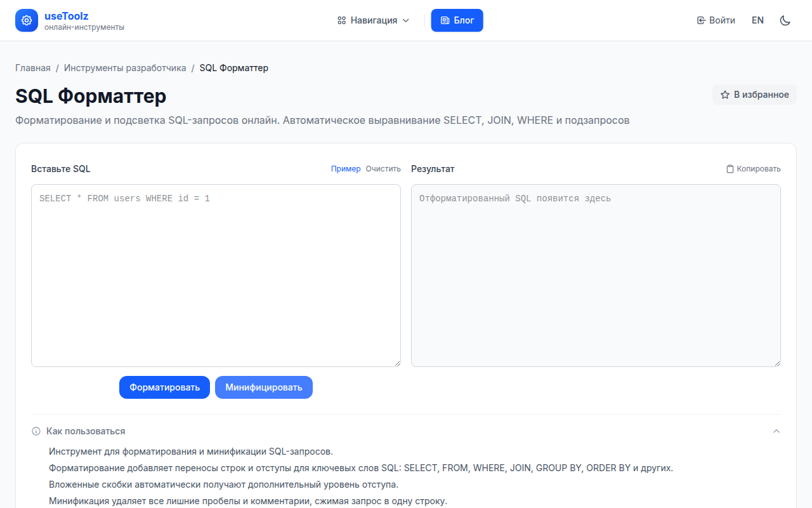This screenshot has width=812, height=508.
Task: Click the subtitle beginning 'Форматирование и подсветка SQL-запросов онлайн'
Action: 322,120
